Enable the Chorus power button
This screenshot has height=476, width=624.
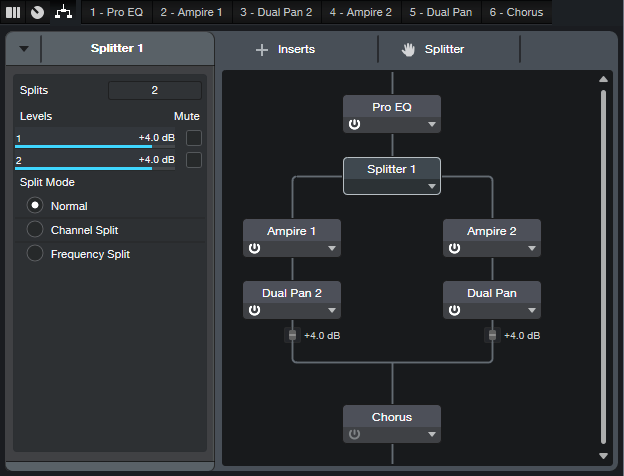click(x=354, y=434)
